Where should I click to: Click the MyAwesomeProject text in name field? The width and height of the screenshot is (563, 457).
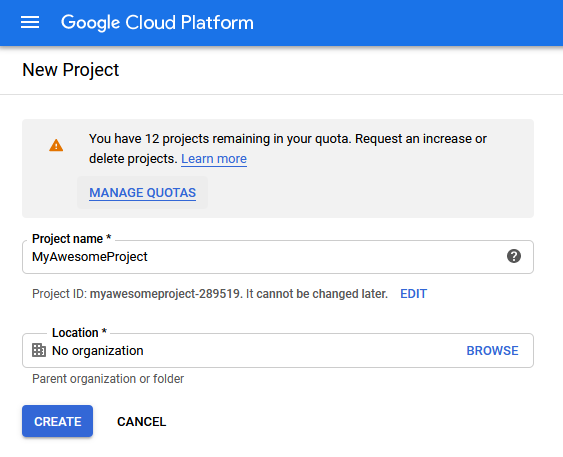pos(90,257)
